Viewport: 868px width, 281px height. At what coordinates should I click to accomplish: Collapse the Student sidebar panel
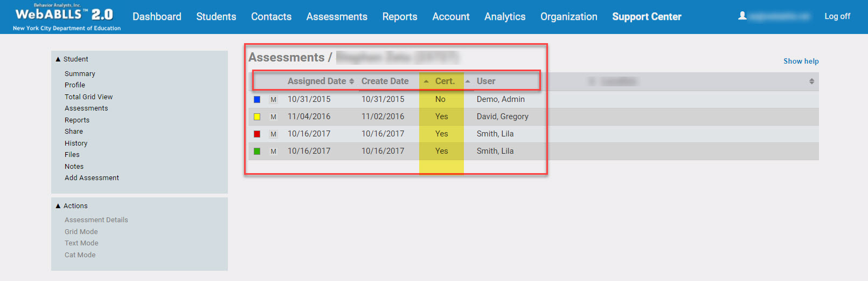pos(58,59)
